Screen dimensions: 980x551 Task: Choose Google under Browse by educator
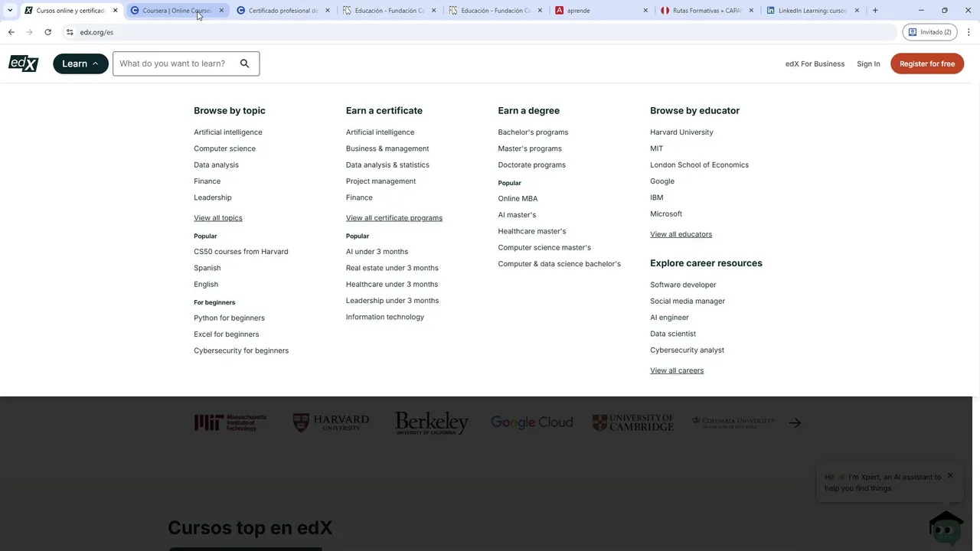[662, 181]
